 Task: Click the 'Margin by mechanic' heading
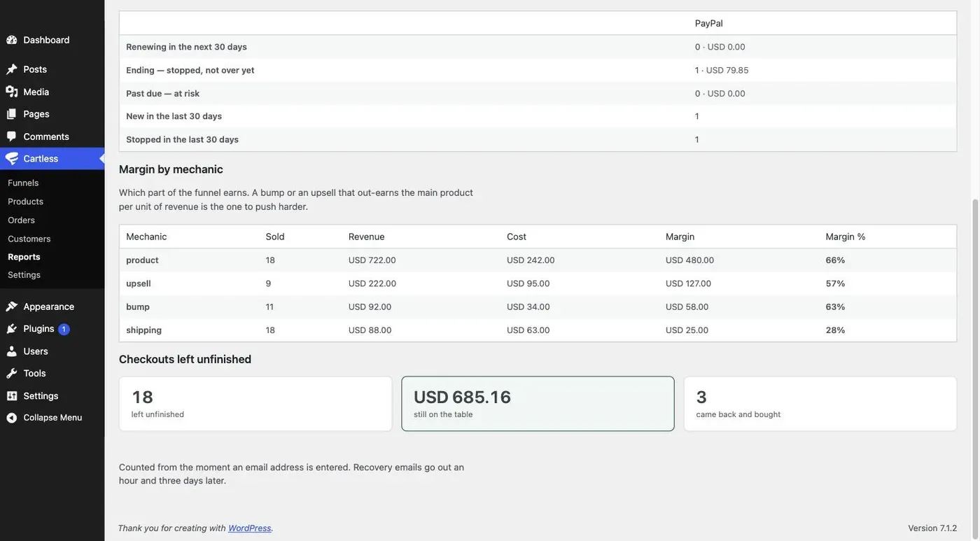171,169
